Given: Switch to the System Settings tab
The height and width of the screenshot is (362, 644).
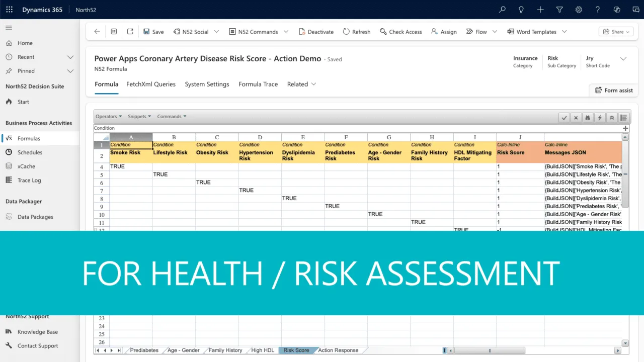Looking at the screenshot, I should coord(207,84).
